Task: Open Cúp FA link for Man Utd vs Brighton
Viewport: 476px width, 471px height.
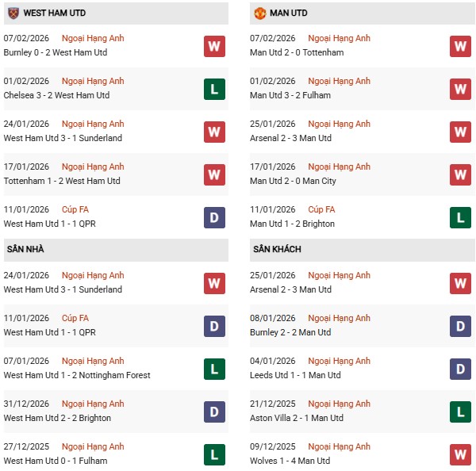Action: (x=321, y=209)
